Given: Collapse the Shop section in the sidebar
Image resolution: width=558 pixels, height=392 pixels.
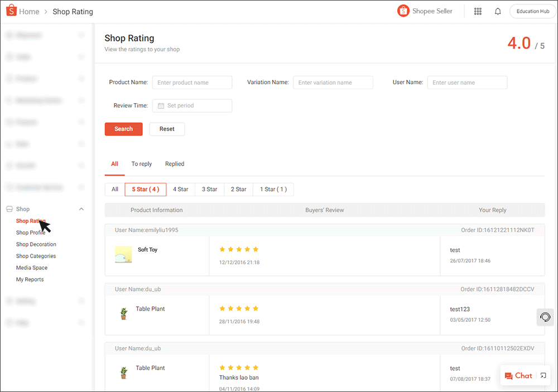Looking at the screenshot, I should click(x=81, y=209).
